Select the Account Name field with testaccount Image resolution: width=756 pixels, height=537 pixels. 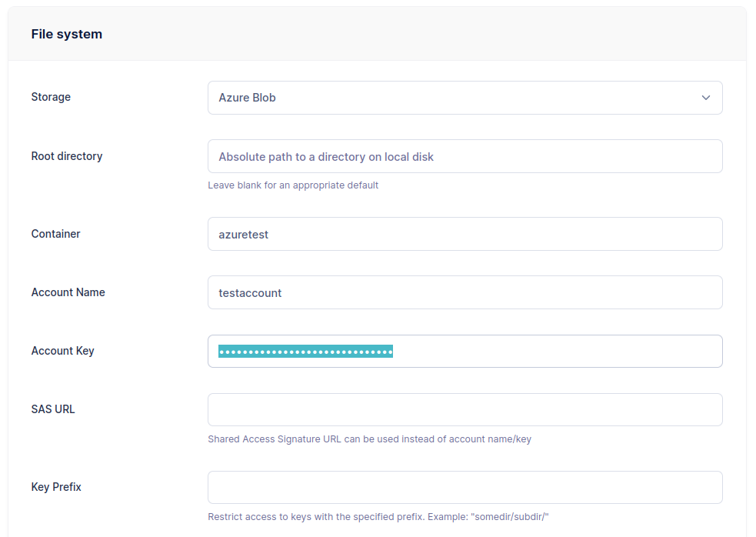tap(465, 292)
